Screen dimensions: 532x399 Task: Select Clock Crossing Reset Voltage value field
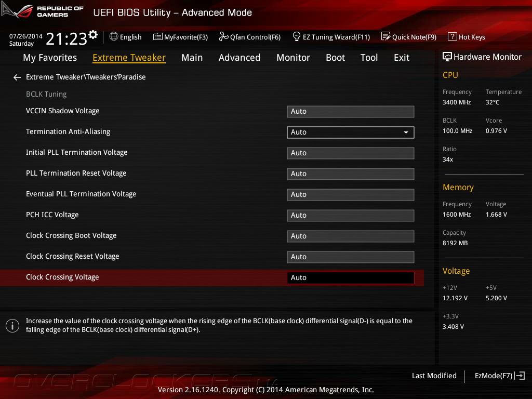coord(351,257)
